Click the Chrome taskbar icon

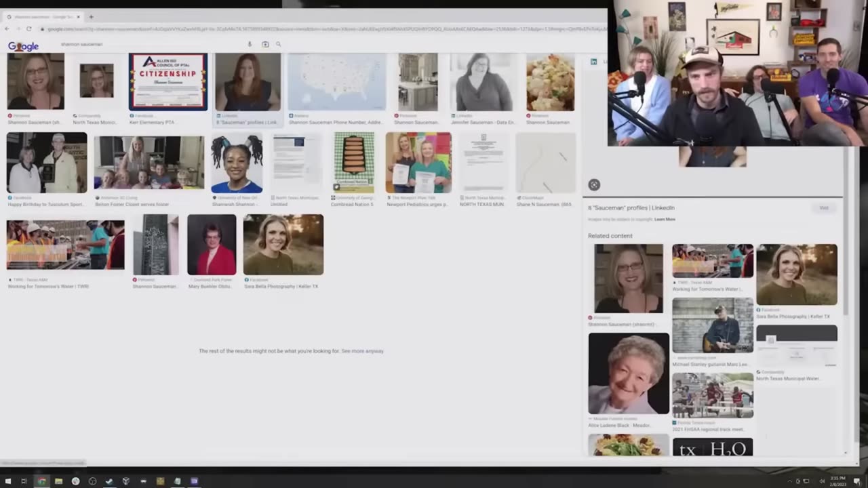[x=41, y=481]
